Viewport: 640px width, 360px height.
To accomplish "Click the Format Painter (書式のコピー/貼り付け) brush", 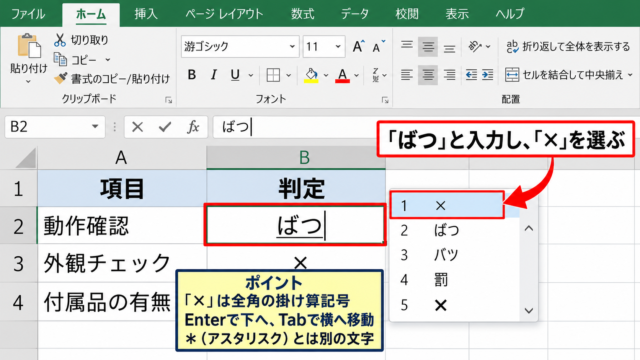I will click(x=61, y=78).
